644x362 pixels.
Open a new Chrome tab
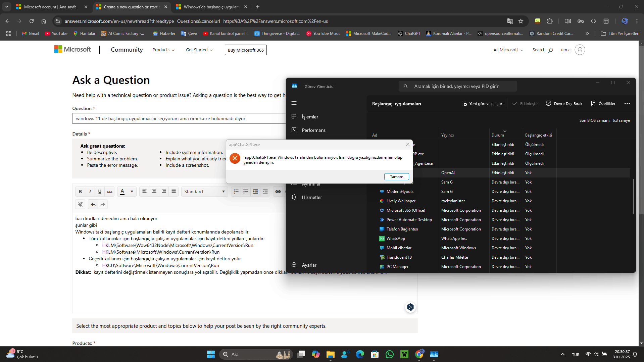coord(257,7)
